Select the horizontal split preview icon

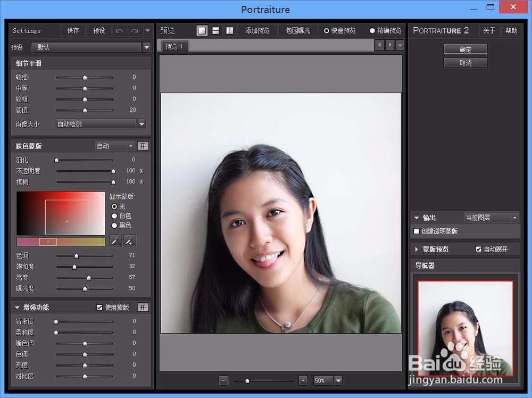(215, 30)
